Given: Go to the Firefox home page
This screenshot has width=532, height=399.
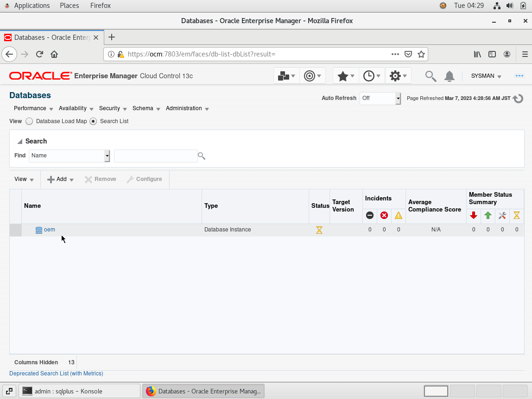Looking at the screenshot, I should pos(54,54).
